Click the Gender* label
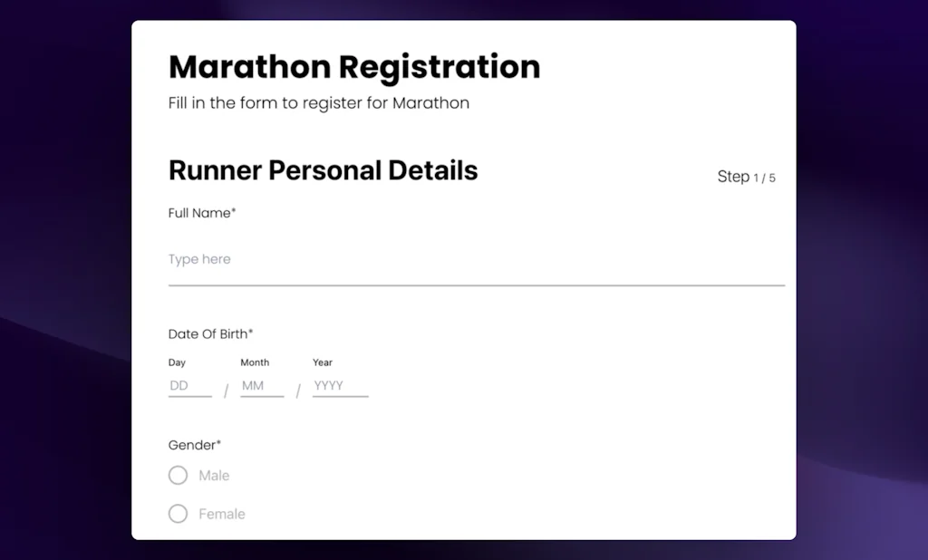The image size is (928, 560). point(194,445)
